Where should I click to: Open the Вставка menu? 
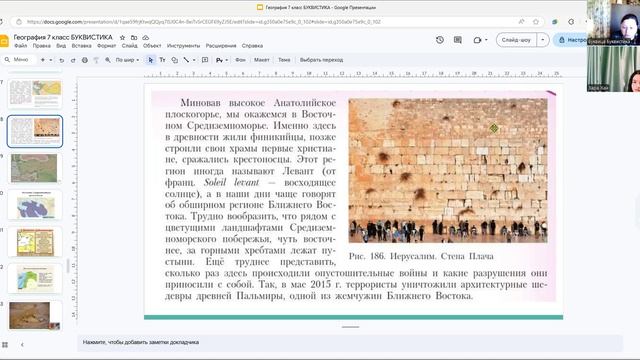click(81, 46)
